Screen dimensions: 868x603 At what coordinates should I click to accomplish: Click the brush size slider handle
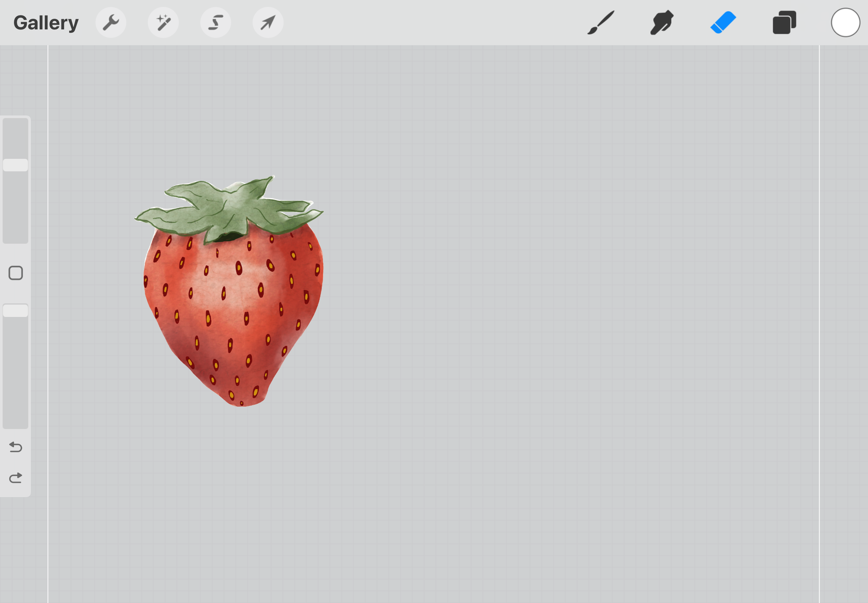pos(15,165)
